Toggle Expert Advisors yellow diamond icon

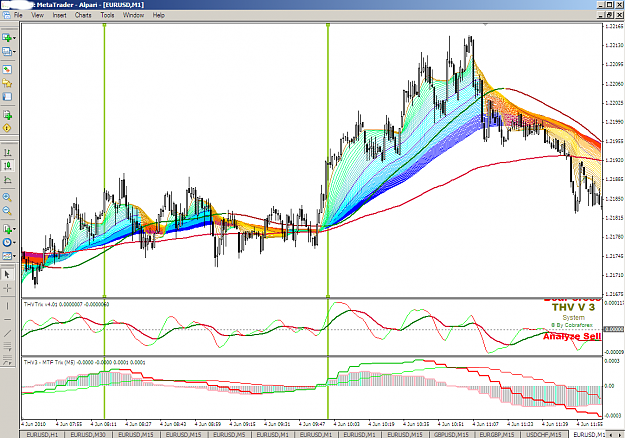[7, 128]
